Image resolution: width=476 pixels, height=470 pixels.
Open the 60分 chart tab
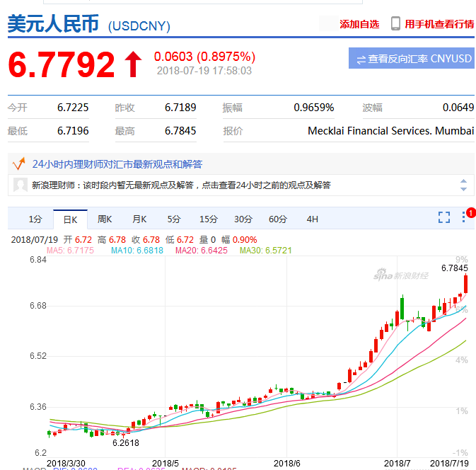pos(278,219)
